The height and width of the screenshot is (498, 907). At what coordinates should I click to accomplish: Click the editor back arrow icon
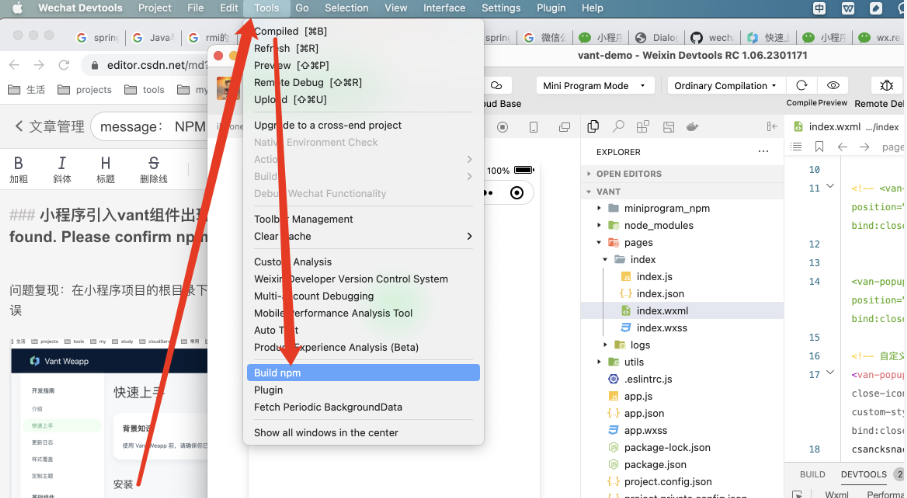[842, 147]
